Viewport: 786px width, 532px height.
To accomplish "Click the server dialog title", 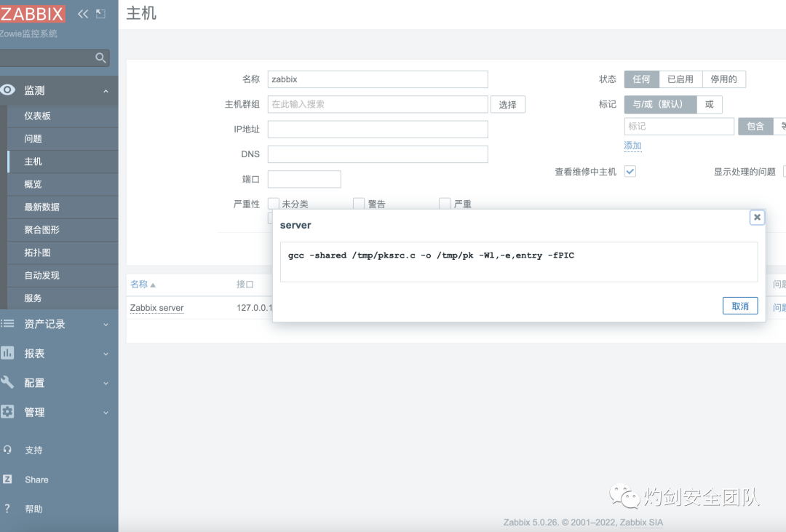I will point(295,225).
